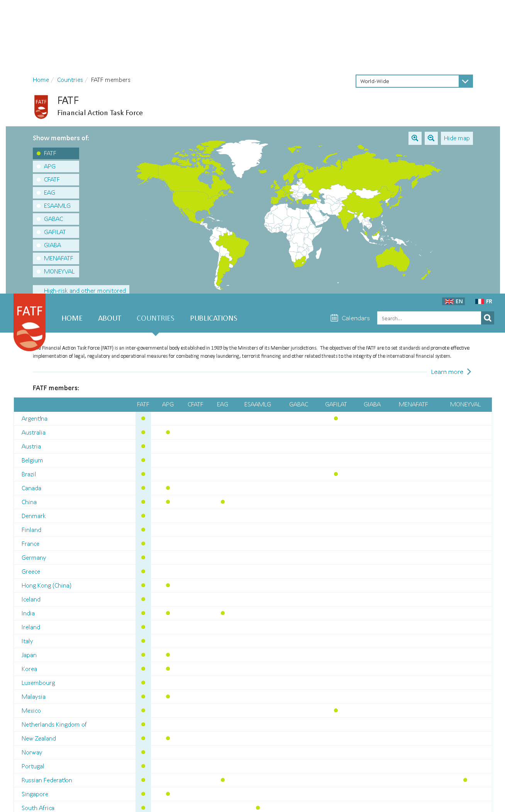505x812 pixels.
Task: Open the ABOUT menu
Action: (110, 318)
